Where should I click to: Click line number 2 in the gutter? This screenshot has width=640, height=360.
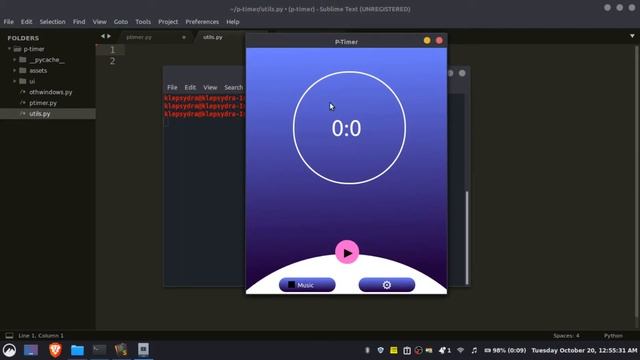[112, 61]
